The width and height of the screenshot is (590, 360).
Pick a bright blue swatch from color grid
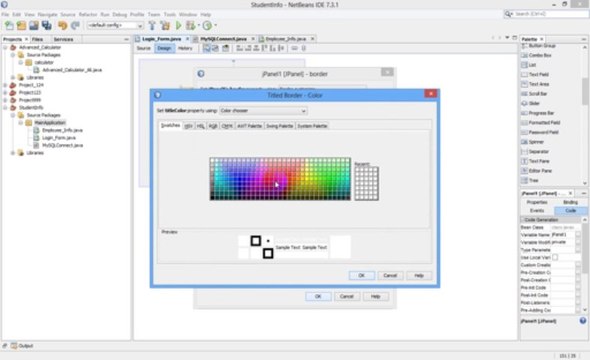click(239, 179)
